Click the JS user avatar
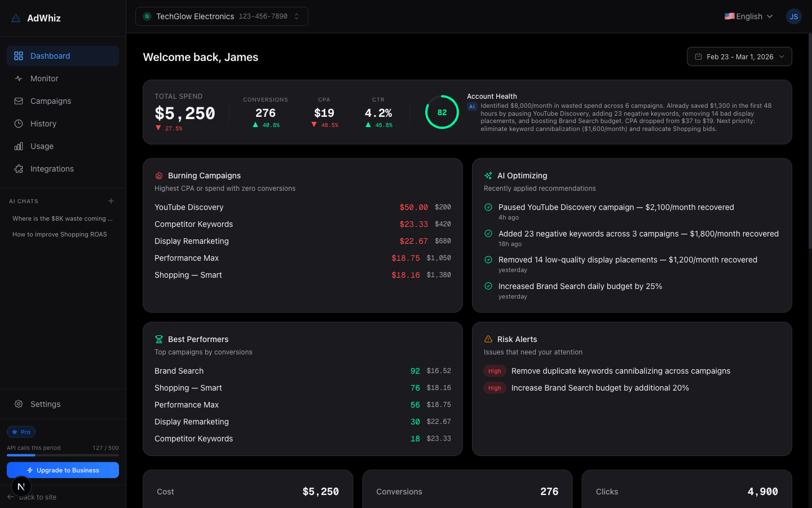812x508 pixels. click(x=793, y=16)
